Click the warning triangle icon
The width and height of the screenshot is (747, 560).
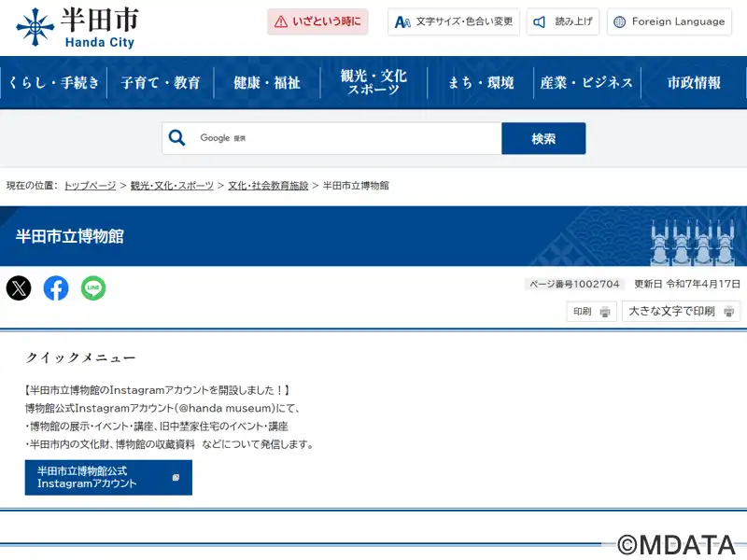point(281,21)
